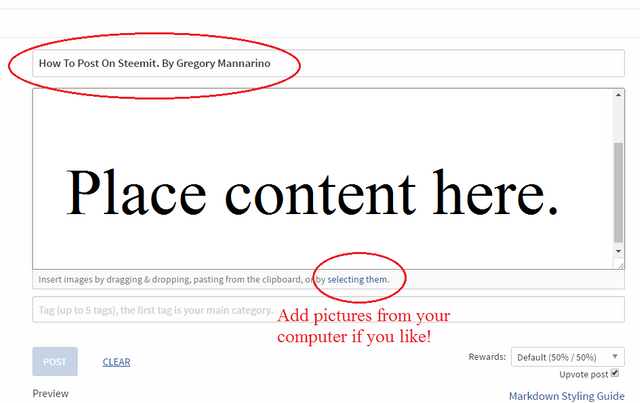Click the content area scrollbar thumb
The width and height of the screenshot is (640, 403).
pos(618,192)
